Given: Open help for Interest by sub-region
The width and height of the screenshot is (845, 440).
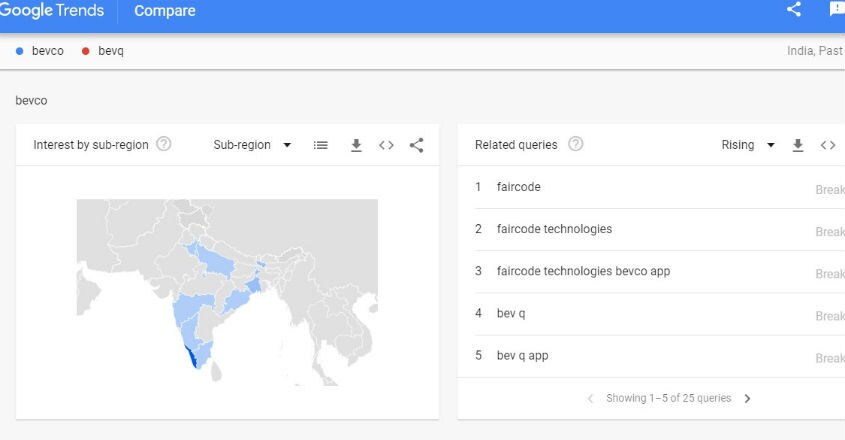Looking at the screenshot, I should [164, 144].
